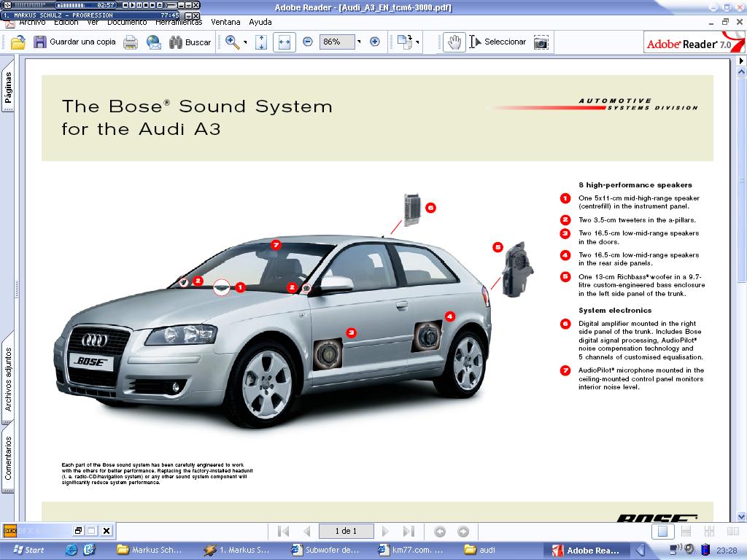Click the Adobe Reader 7.0 logo
747x560 pixels.
[x=694, y=42]
